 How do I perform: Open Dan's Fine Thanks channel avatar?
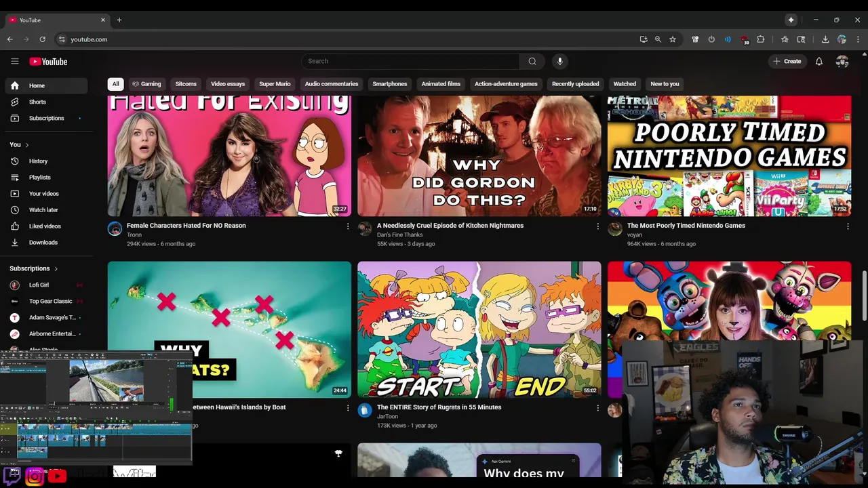click(365, 229)
